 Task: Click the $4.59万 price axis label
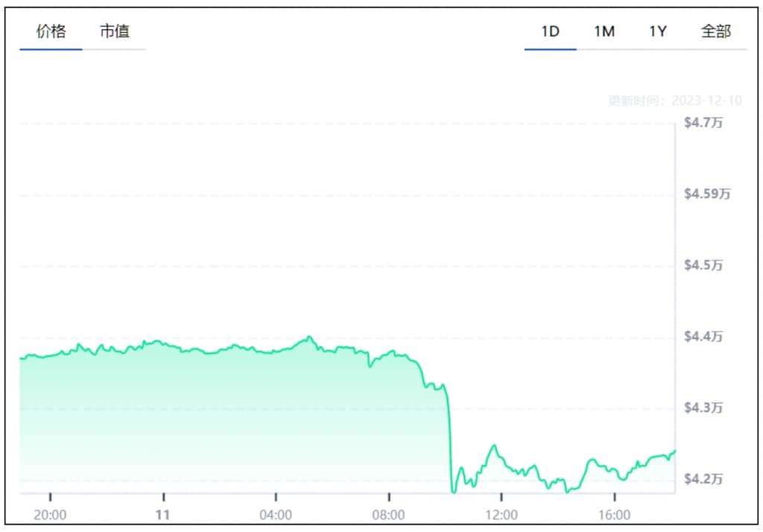pyautogui.click(x=707, y=194)
